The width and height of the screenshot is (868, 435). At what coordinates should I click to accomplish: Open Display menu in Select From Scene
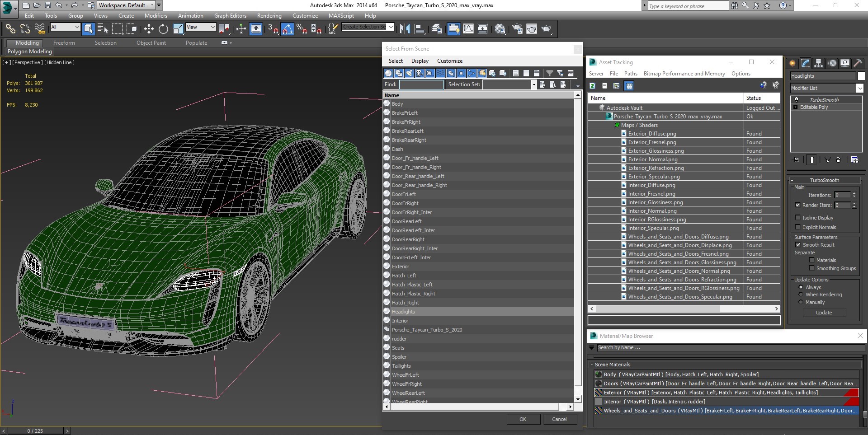click(x=420, y=61)
